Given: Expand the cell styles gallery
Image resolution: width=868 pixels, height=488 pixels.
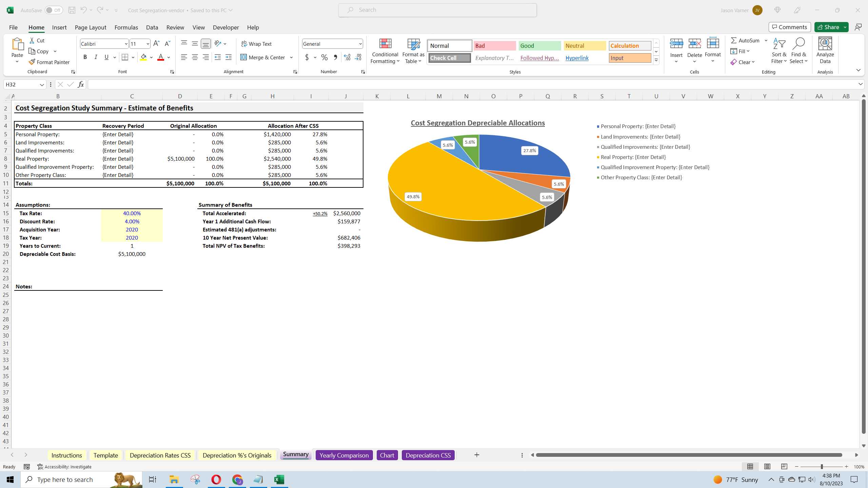Looking at the screenshot, I should [656, 60].
